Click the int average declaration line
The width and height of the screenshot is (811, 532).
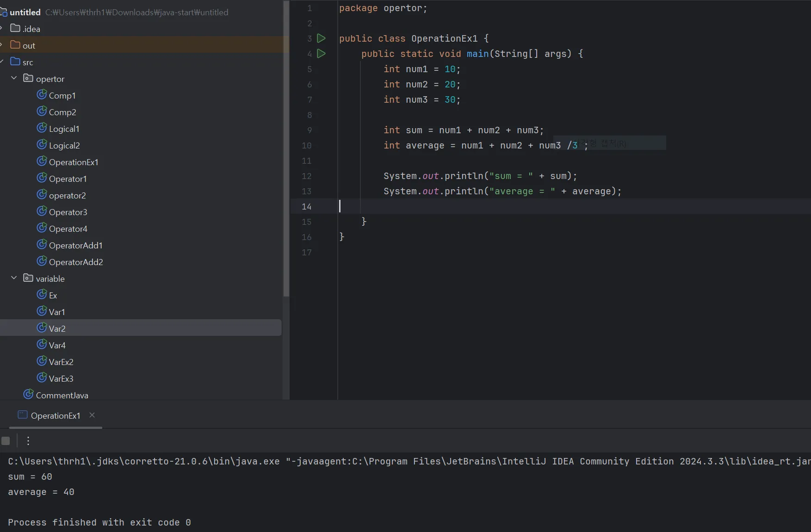[486, 146]
